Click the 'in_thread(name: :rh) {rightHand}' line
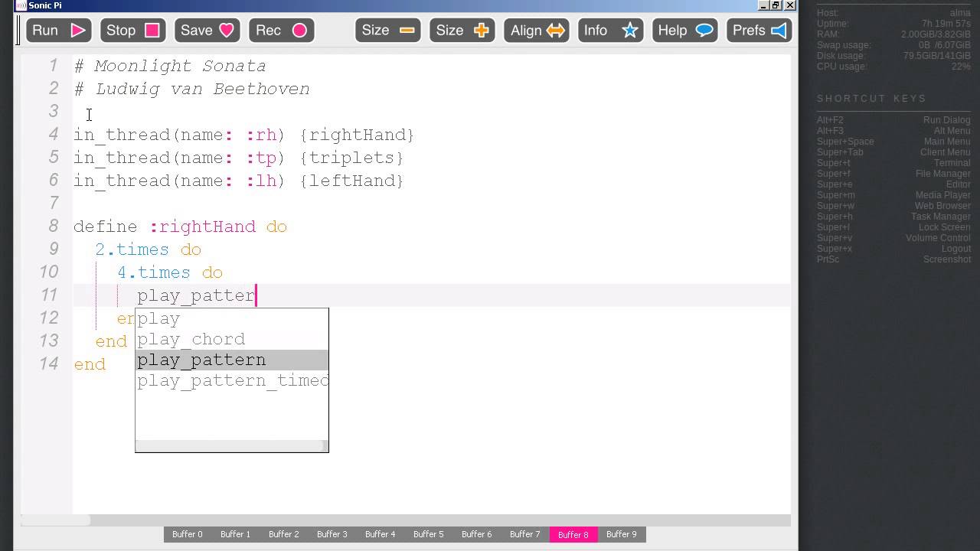This screenshot has height=551, width=980. [243, 135]
